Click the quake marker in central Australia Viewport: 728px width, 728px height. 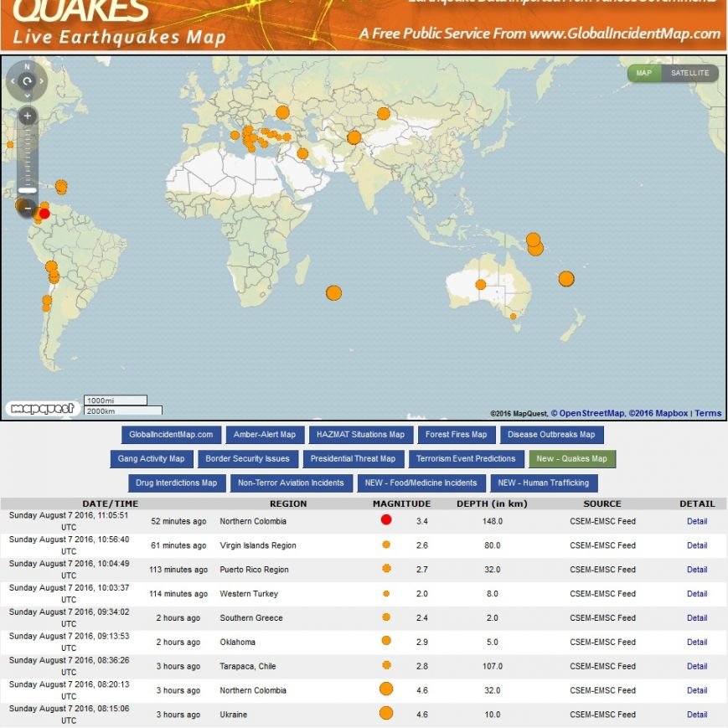point(481,284)
